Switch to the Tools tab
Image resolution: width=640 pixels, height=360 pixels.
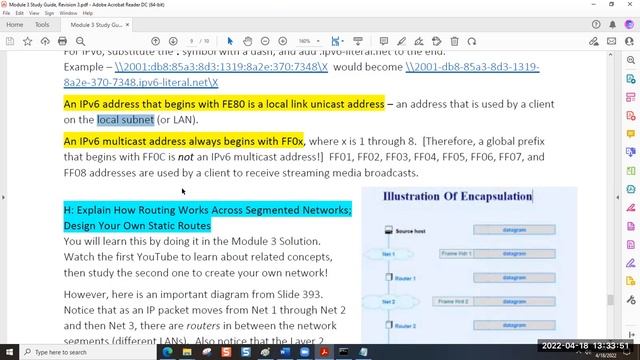(42, 25)
